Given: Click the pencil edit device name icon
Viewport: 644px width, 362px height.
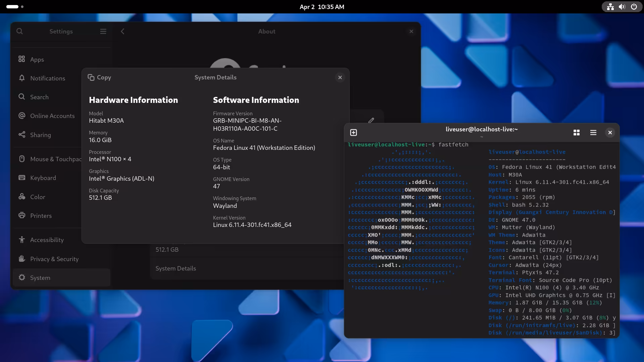Looking at the screenshot, I should click(371, 120).
